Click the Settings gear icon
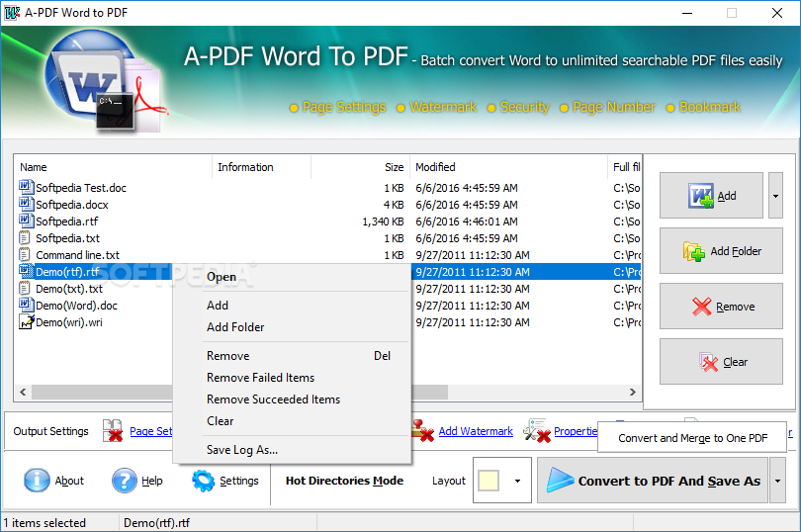The width and height of the screenshot is (801, 532). (204, 481)
